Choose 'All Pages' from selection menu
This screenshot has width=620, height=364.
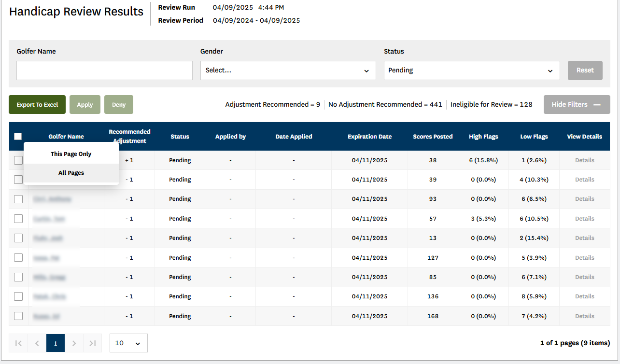71,173
